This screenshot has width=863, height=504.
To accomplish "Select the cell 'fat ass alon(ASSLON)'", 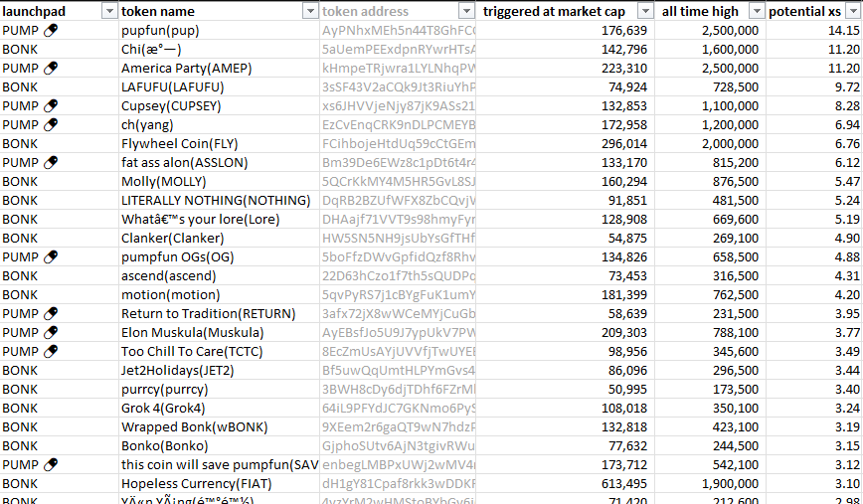I will 219,162.
